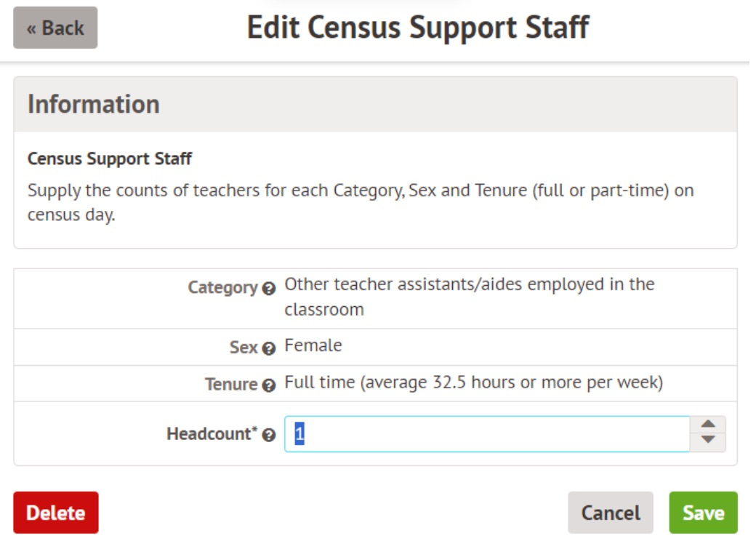Click the Female value text
This screenshot has height=557, width=756.
tap(313, 345)
